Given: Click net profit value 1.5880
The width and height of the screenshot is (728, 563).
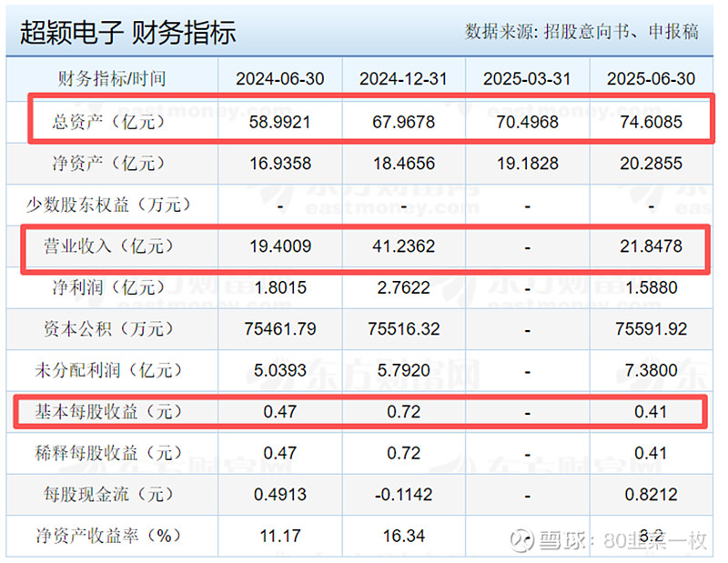Looking at the screenshot, I should (651, 287).
